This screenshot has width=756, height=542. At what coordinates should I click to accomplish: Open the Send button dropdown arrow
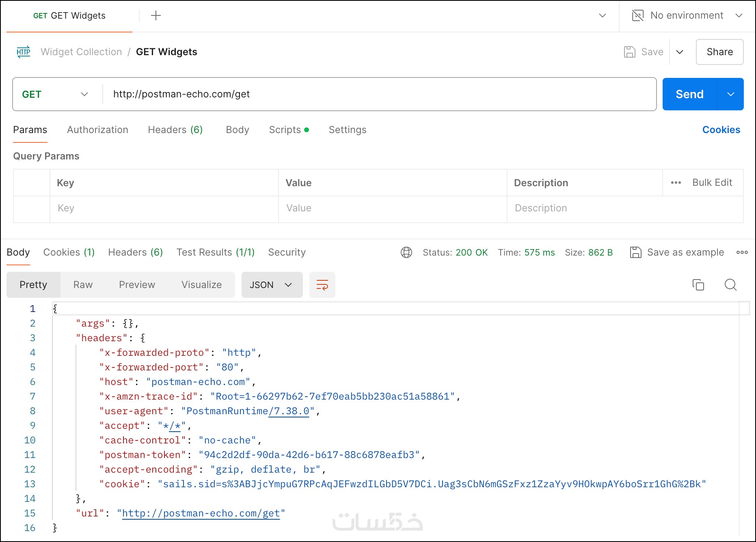(x=730, y=95)
